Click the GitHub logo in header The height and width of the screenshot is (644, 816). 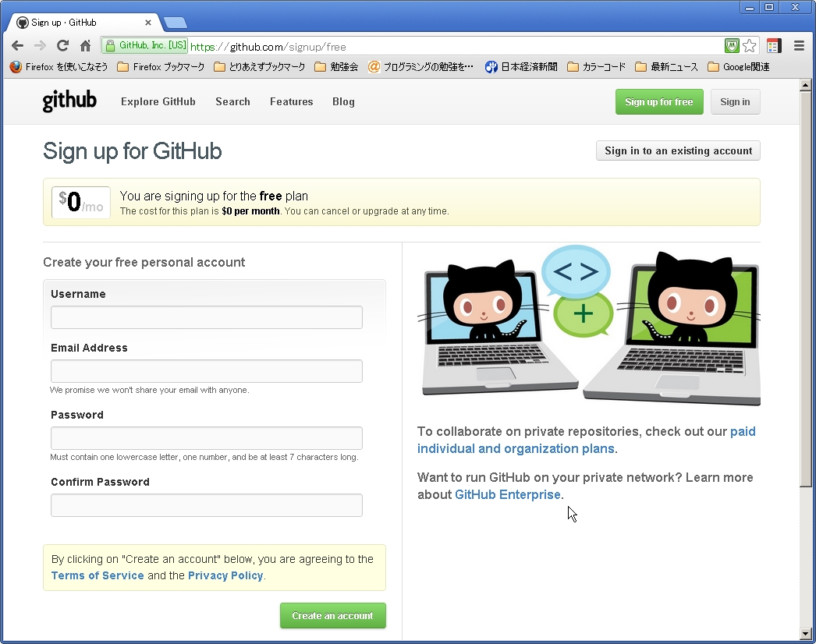(69, 101)
